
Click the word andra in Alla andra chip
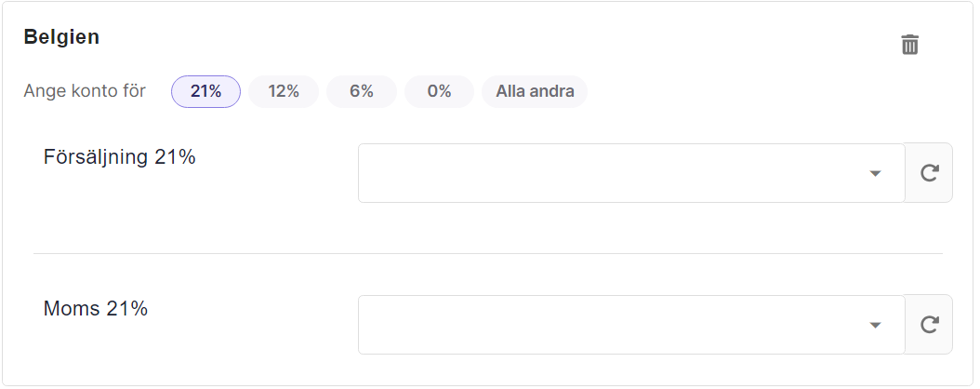pyautogui.click(x=550, y=91)
